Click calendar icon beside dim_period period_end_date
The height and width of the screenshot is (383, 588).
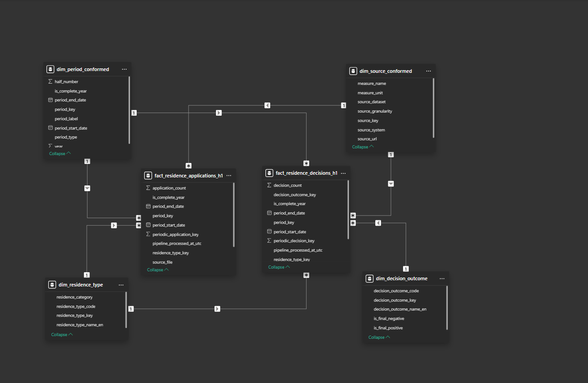[50, 100]
